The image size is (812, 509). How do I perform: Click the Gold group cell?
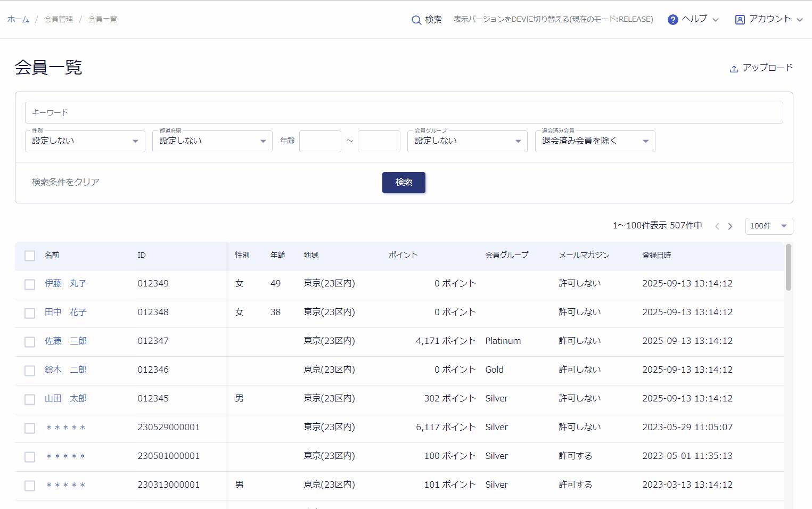click(x=494, y=370)
